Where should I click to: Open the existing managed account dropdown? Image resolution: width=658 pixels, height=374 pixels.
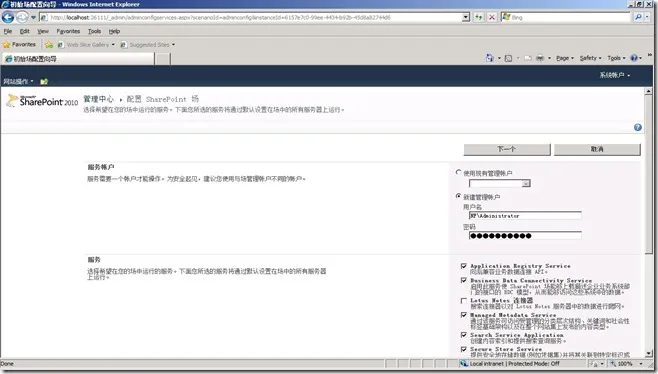(x=526, y=183)
